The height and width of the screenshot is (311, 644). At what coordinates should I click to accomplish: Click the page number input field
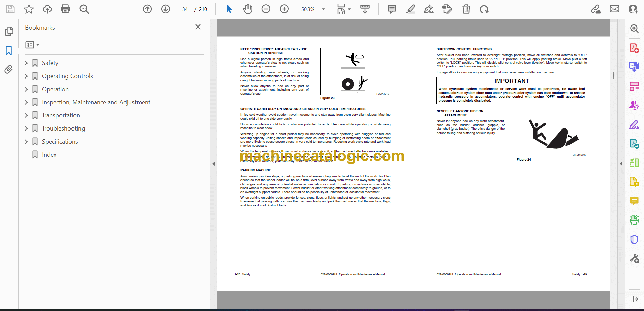coord(185,9)
